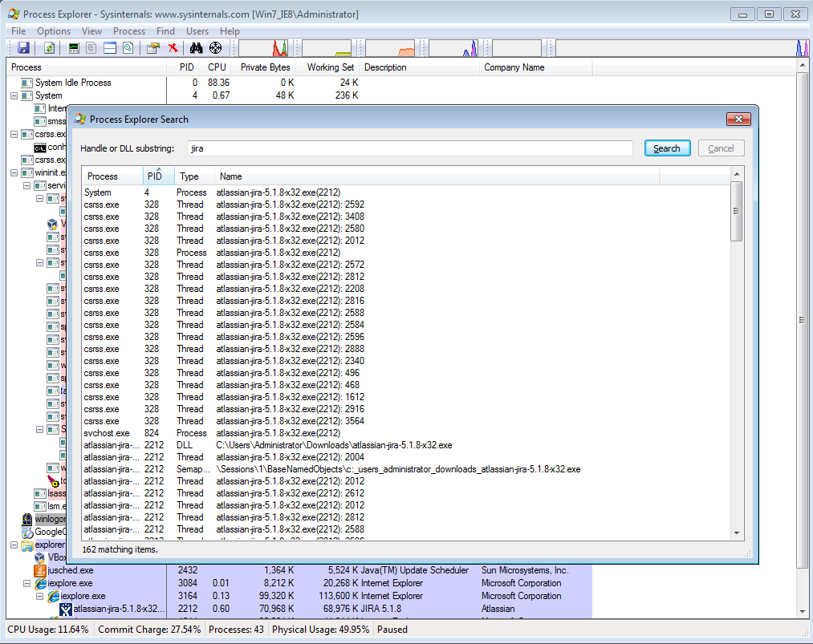Click 'CPU Usage: 11.64%' in the status bar
The image size is (813, 644).
tap(48, 630)
